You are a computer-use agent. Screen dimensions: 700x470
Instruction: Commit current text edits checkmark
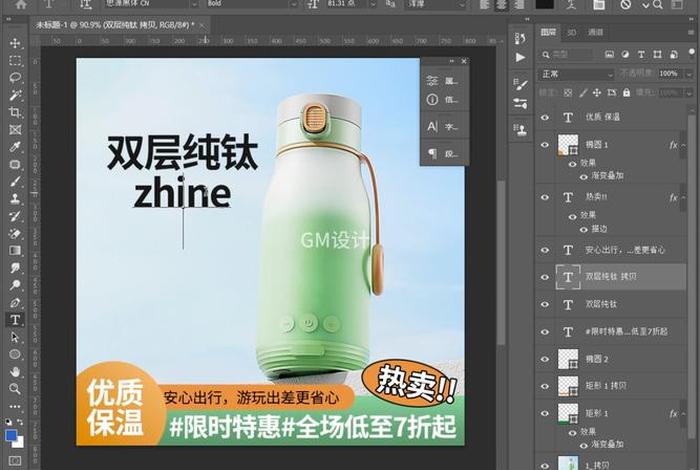pos(646,5)
